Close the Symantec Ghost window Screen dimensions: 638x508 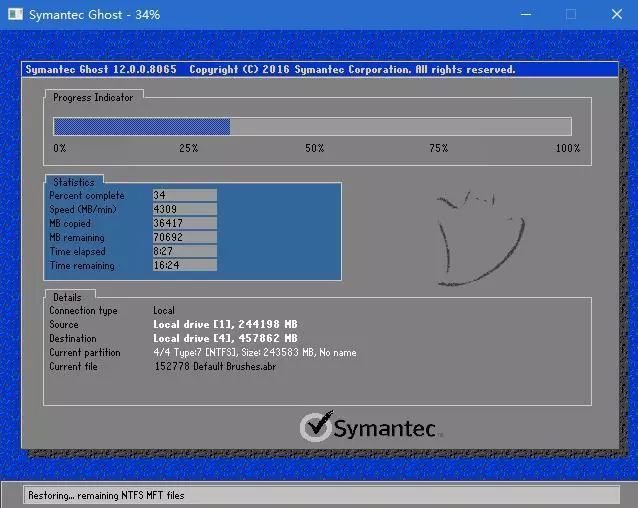[616, 14]
